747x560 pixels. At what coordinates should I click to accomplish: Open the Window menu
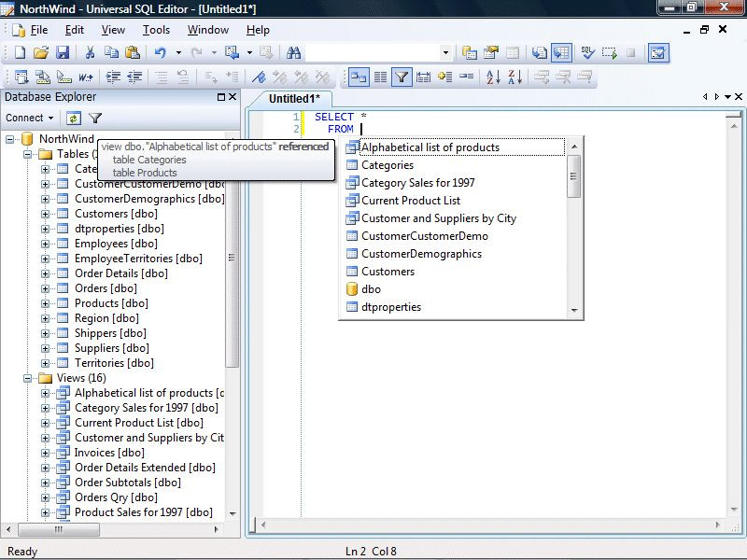(207, 30)
